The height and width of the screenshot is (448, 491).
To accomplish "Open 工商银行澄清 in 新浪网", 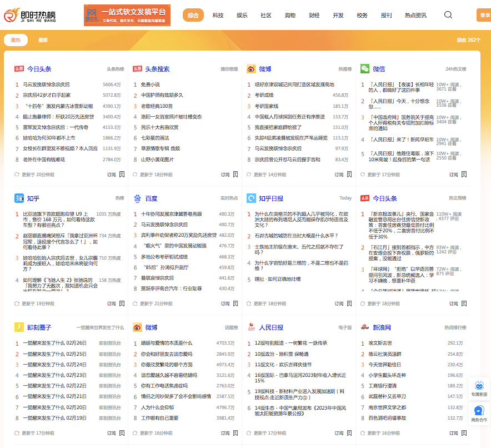I will point(383,386).
